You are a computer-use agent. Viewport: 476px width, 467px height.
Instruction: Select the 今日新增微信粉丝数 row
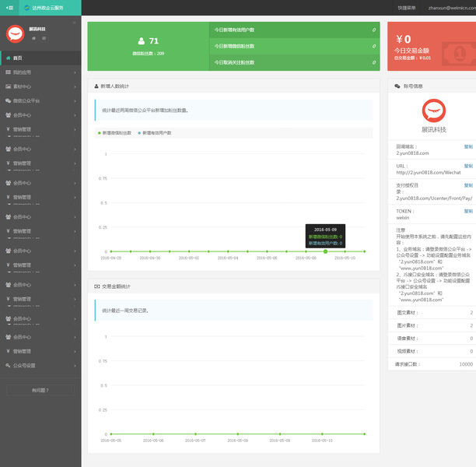tap(295, 46)
